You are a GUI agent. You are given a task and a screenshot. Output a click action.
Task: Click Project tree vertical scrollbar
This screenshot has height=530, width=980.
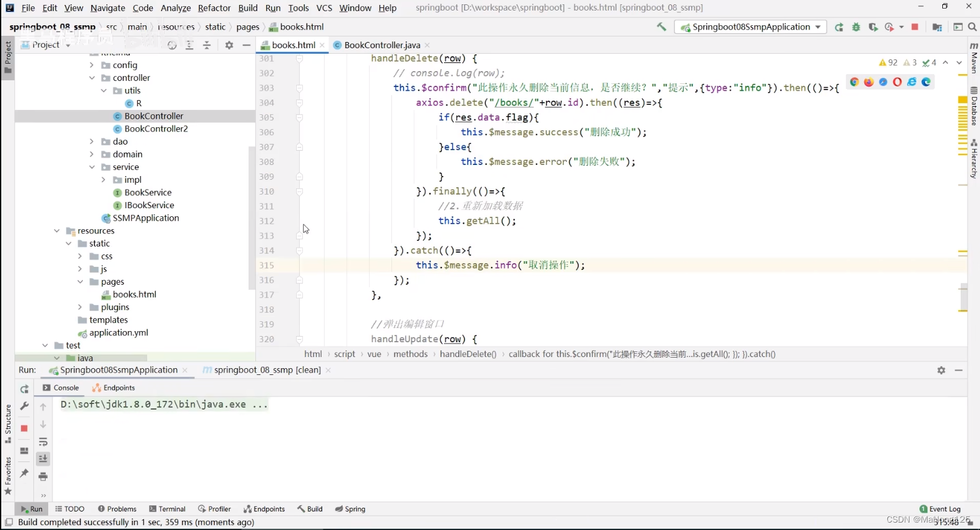pos(251,217)
